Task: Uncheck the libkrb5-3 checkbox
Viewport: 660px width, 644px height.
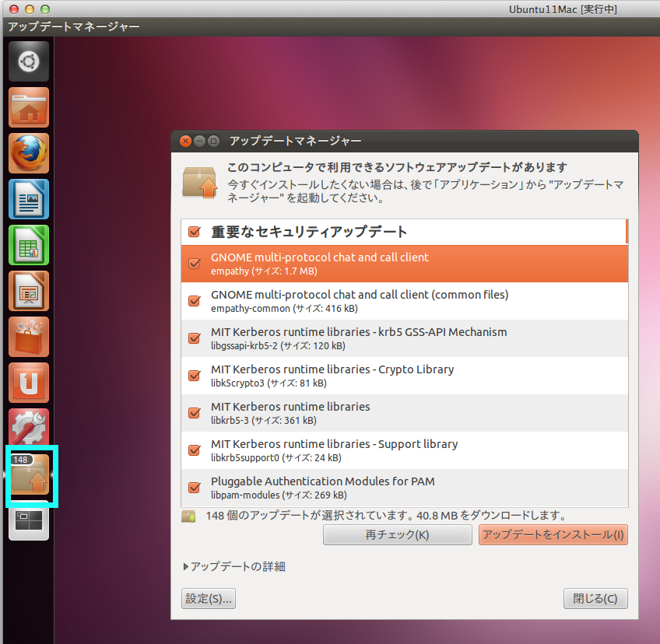Action: point(195,413)
